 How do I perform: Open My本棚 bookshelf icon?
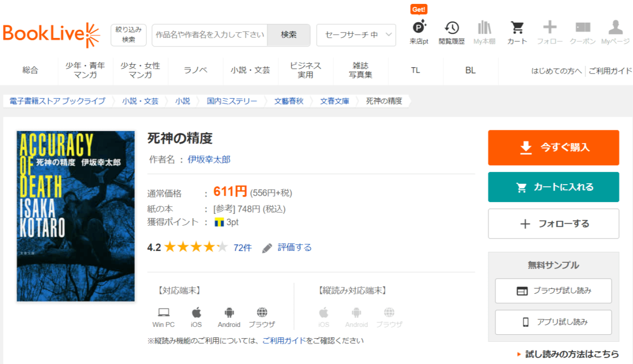point(484,28)
